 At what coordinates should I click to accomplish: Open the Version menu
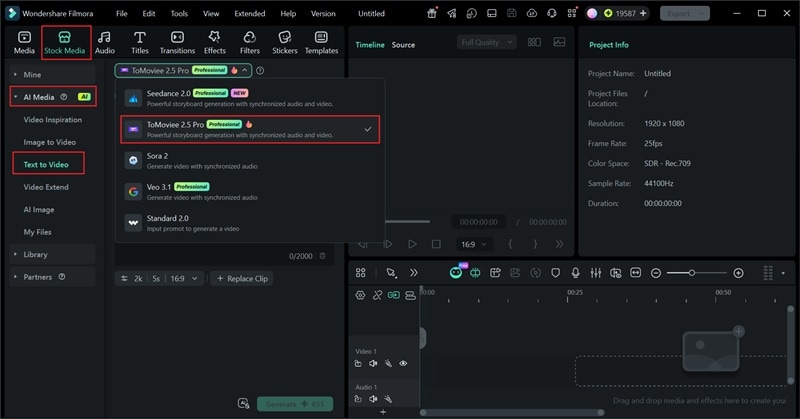click(323, 14)
